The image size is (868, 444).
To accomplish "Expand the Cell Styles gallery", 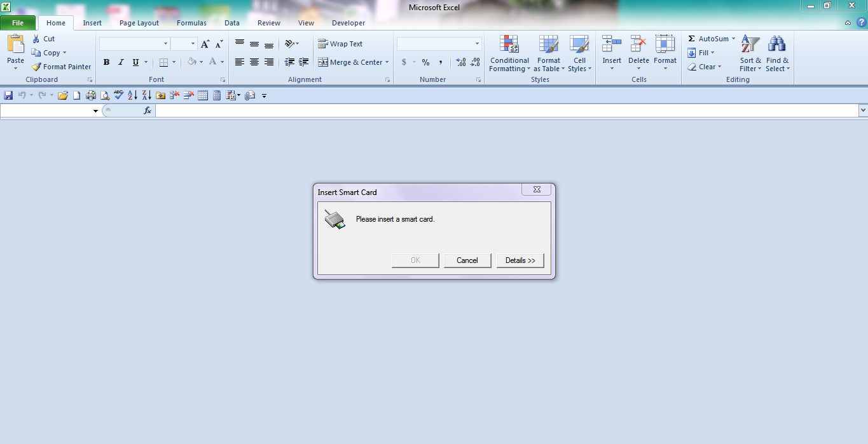I will pyautogui.click(x=579, y=55).
